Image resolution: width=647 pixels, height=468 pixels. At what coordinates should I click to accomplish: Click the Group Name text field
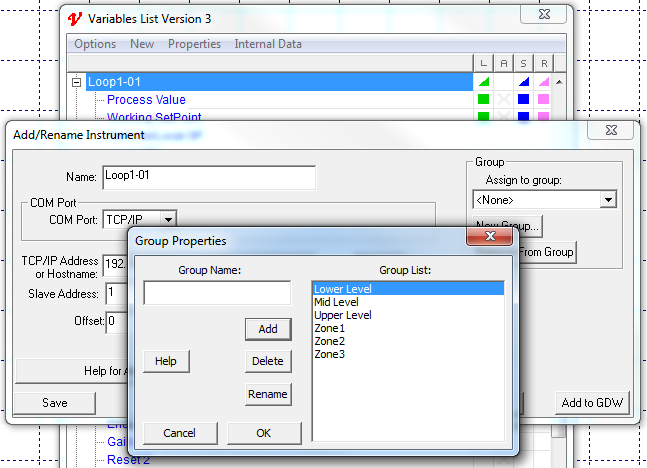point(217,293)
